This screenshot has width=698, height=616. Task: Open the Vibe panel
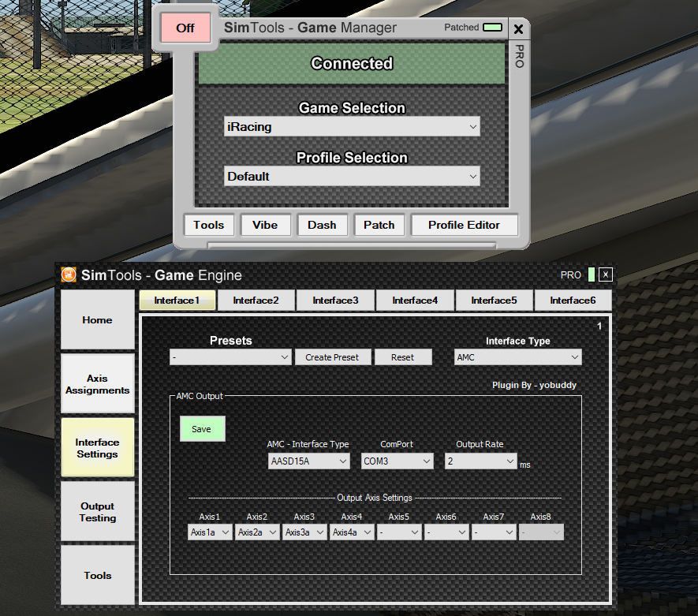(x=265, y=225)
